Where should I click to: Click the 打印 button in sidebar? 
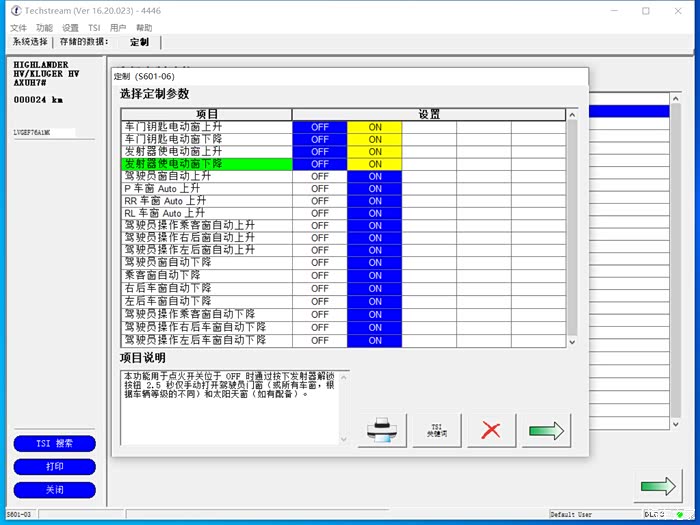(x=55, y=466)
